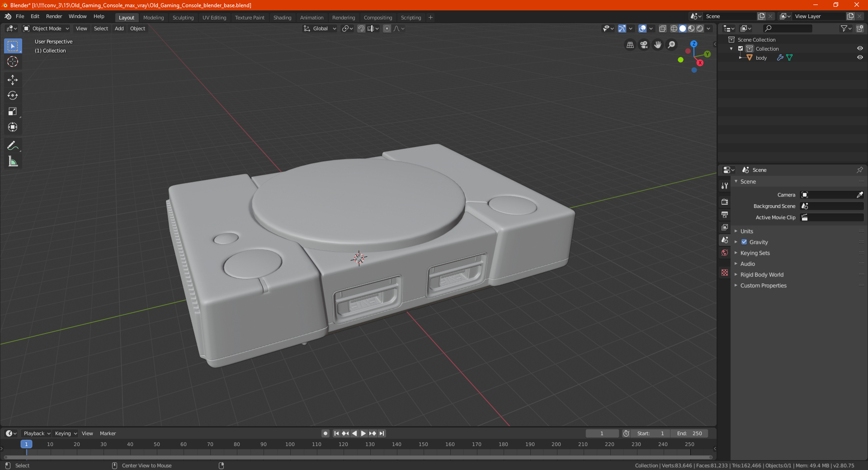Open the Playback dropdown in timeline
The width and height of the screenshot is (868, 470).
37,433
